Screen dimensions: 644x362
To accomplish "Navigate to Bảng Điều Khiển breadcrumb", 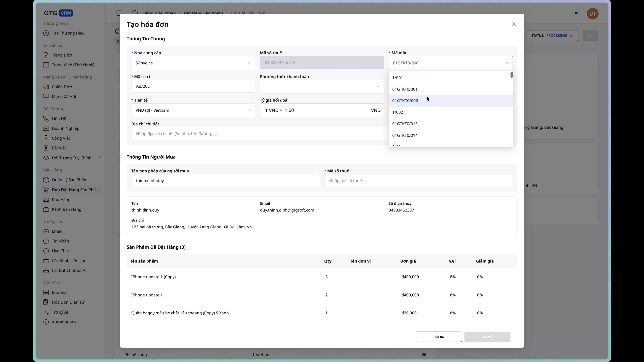I will [x=159, y=13].
